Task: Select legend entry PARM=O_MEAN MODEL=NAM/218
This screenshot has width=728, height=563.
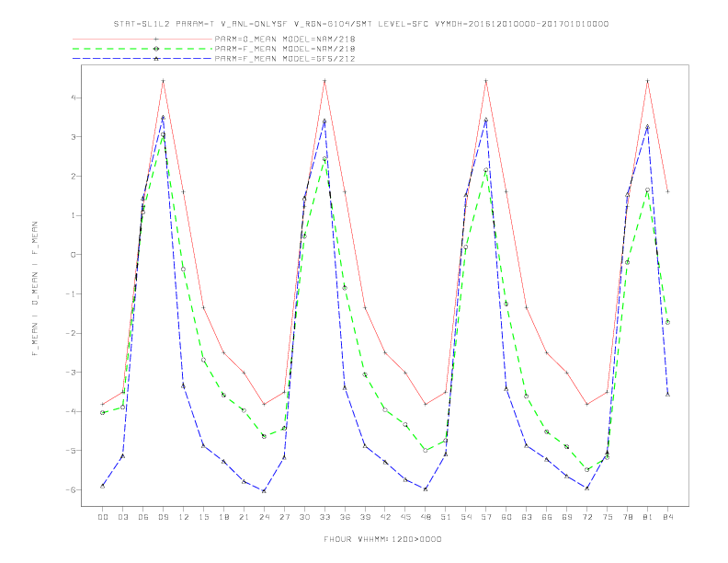Action: [285, 39]
